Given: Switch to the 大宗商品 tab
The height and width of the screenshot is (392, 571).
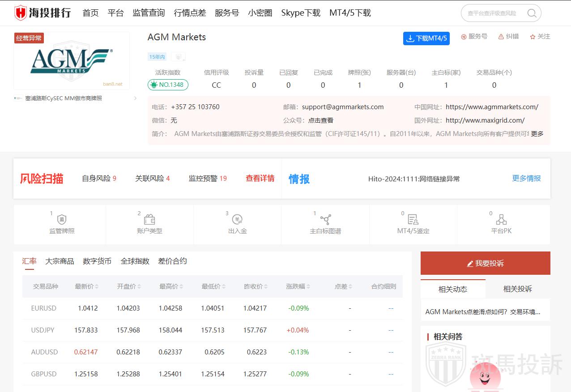Looking at the screenshot, I should click(x=60, y=261).
